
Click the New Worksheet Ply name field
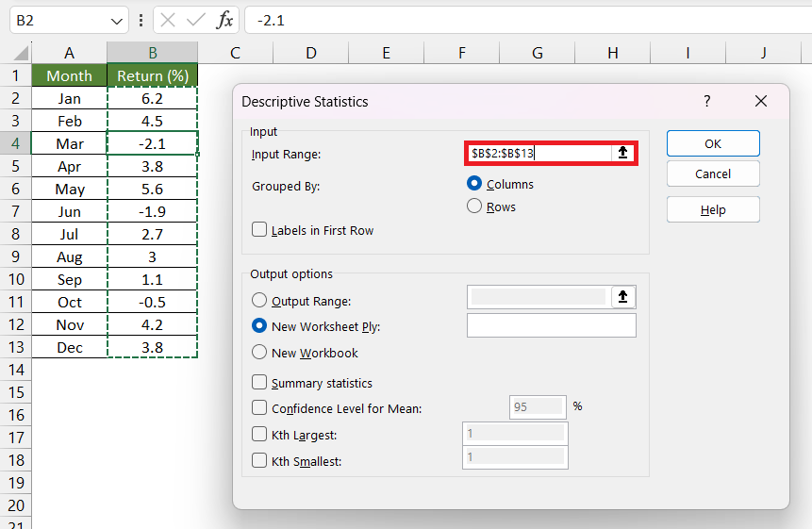coord(552,325)
